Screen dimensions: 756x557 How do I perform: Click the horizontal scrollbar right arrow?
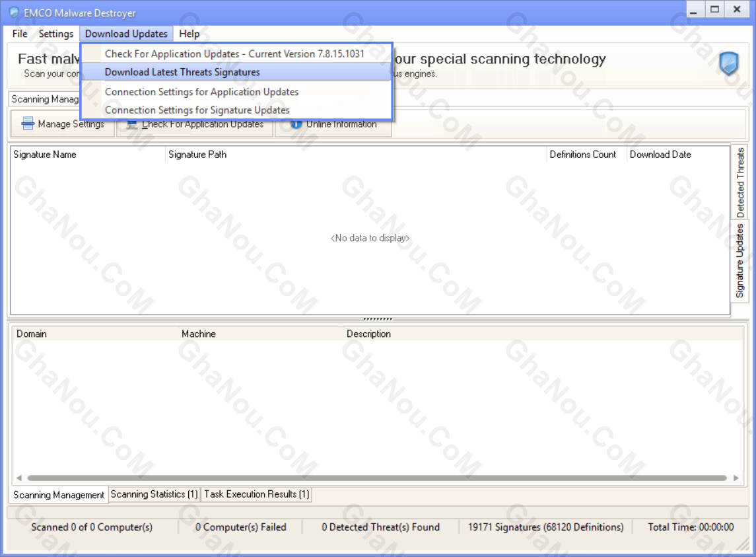click(736, 478)
